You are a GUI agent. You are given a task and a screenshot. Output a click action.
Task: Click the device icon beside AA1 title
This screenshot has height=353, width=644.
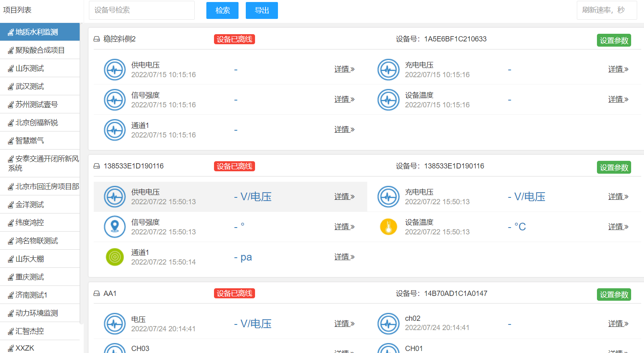(97, 293)
